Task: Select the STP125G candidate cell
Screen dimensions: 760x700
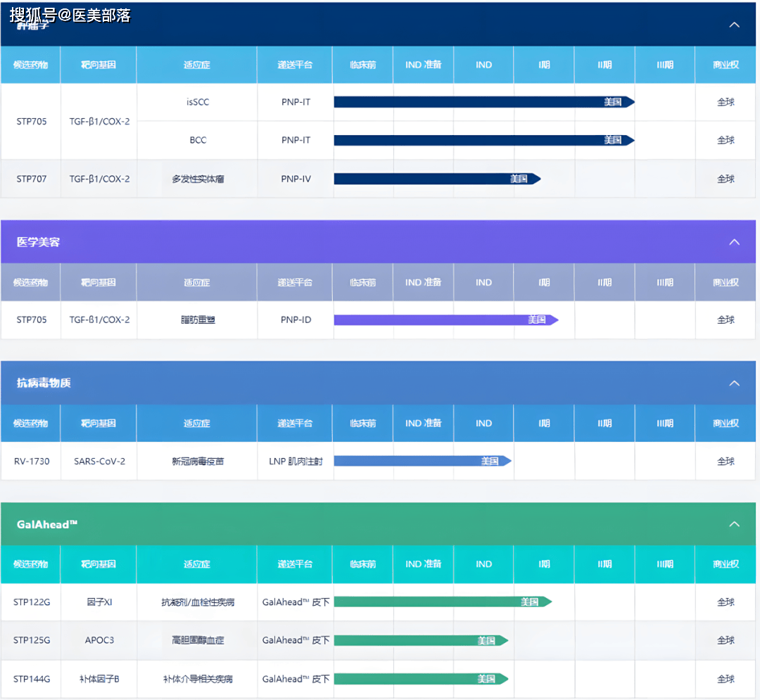Action: (32, 640)
